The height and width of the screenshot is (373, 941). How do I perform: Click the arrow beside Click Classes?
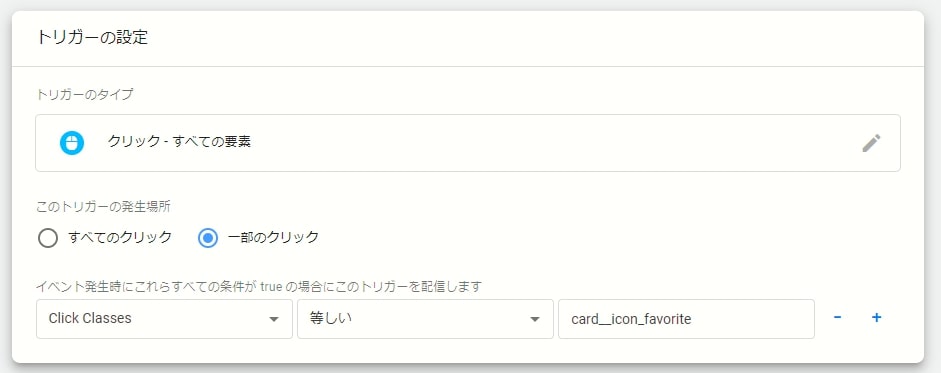[274, 319]
